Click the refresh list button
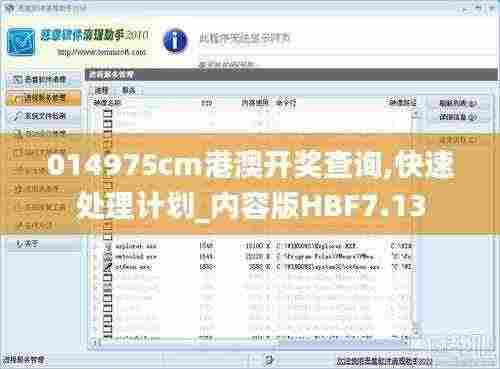 pyautogui.click(x=458, y=103)
